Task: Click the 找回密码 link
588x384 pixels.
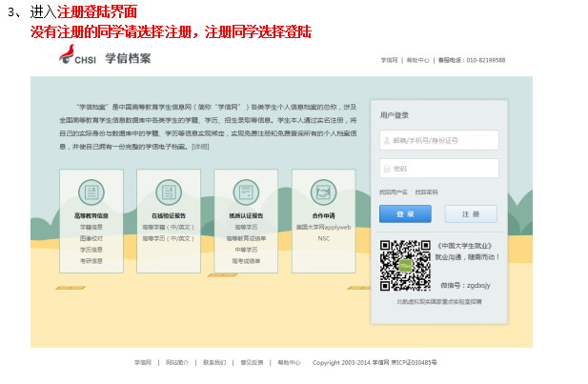Action: point(426,192)
